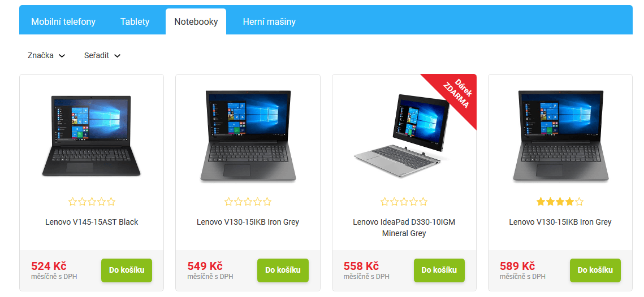Viewport: 644px width, 297px height.
Task: Add 549 Kč Lenovo V130-15IKB to cart
Action: point(283,270)
